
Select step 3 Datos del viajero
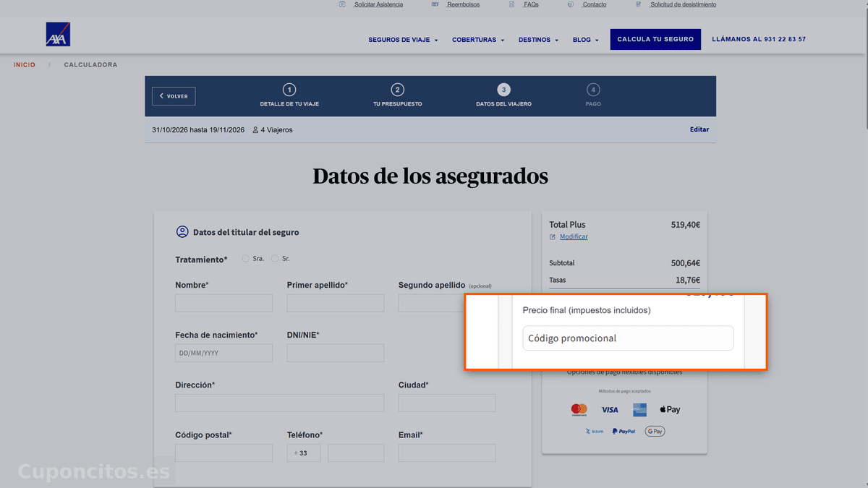pyautogui.click(x=503, y=95)
